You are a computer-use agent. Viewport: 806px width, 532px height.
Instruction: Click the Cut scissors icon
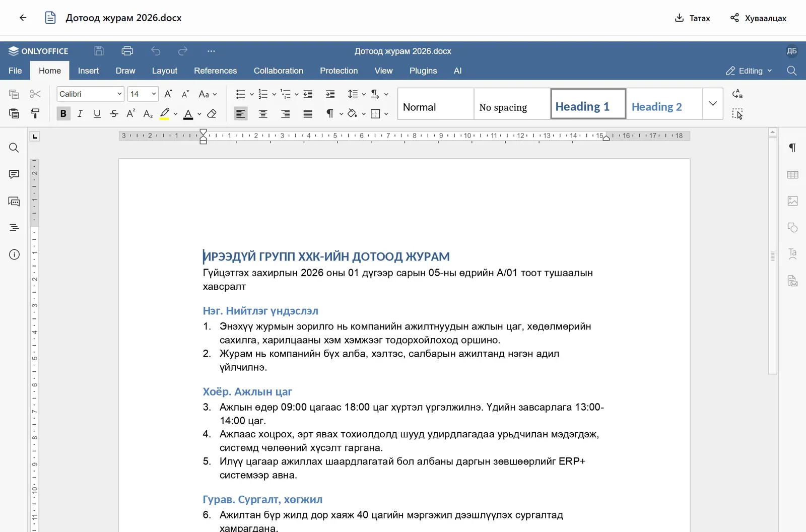coord(35,94)
